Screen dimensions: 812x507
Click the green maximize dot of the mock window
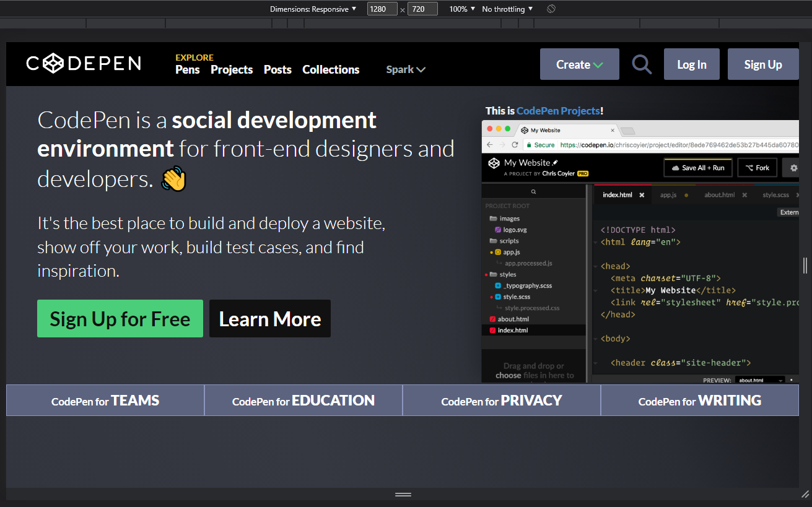click(508, 129)
